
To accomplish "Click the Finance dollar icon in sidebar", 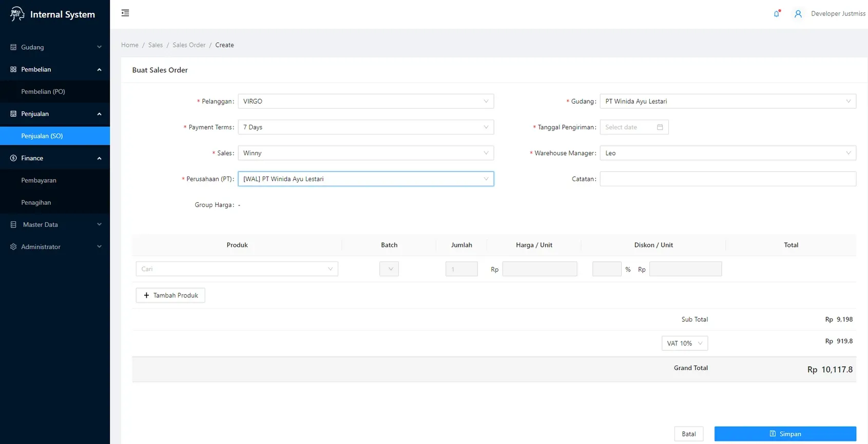I will pyautogui.click(x=13, y=158).
